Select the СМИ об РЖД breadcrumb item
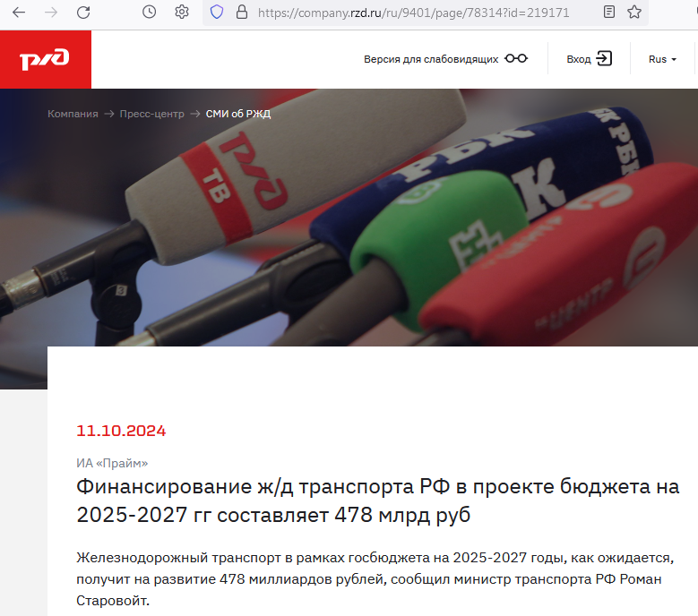This screenshot has height=616, width=698. click(238, 114)
